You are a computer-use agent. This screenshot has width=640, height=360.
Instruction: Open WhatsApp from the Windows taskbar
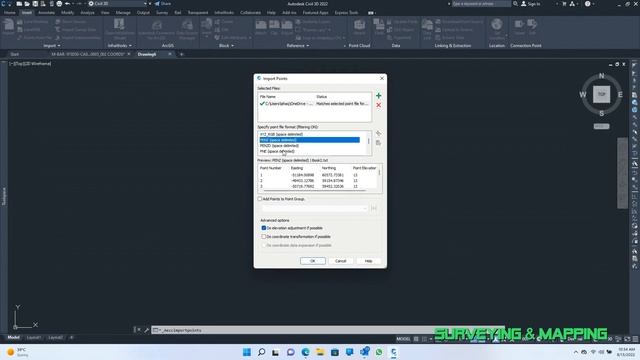379,352
